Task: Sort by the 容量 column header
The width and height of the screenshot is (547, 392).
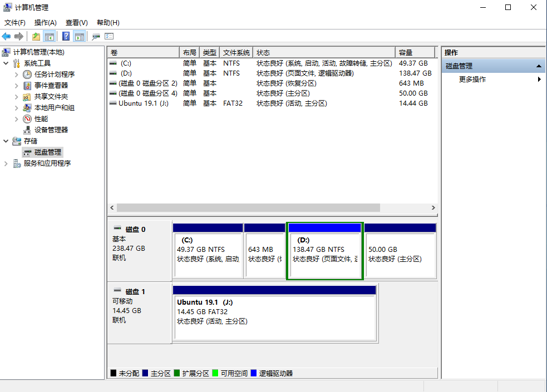Action: tap(415, 53)
